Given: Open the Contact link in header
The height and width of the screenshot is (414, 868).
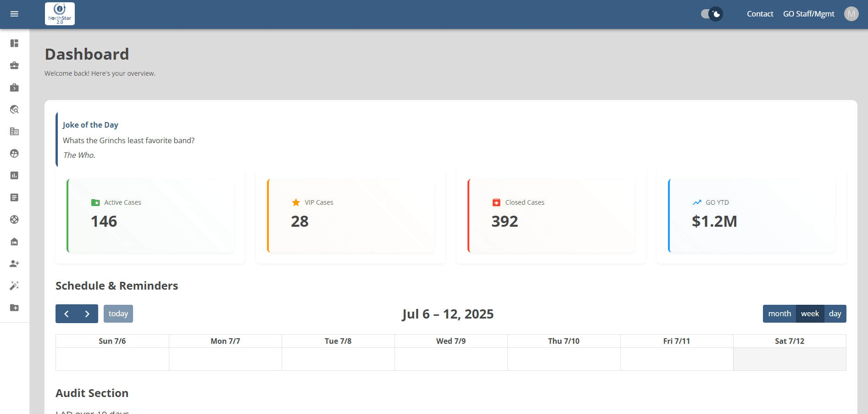Looking at the screenshot, I should tap(760, 14).
